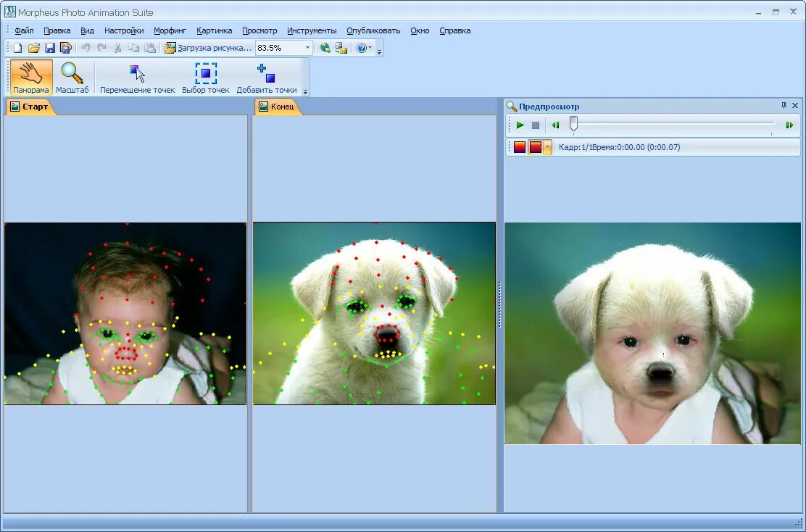This screenshot has height=532, width=806.
Task: Open the Файл menu
Action: click(x=24, y=30)
